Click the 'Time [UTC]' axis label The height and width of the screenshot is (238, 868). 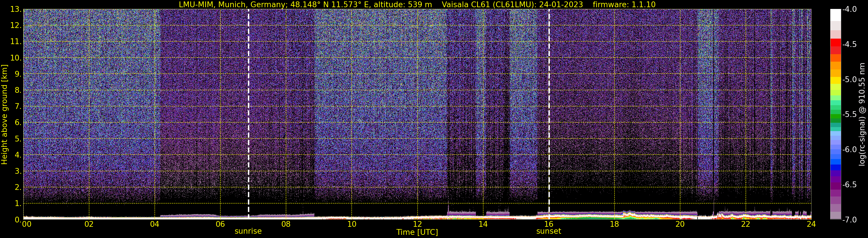click(417, 232)
